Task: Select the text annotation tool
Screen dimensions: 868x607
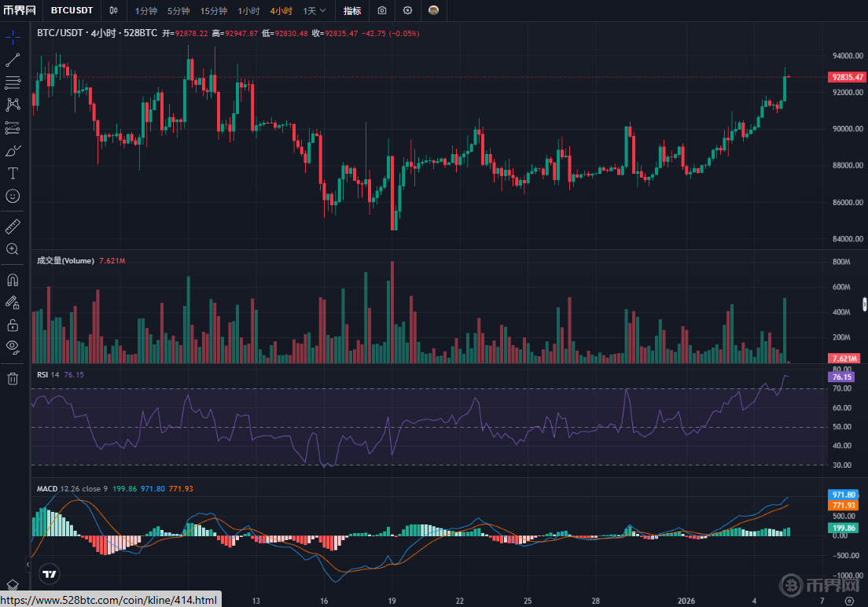Action: click(x=13, y=173)
